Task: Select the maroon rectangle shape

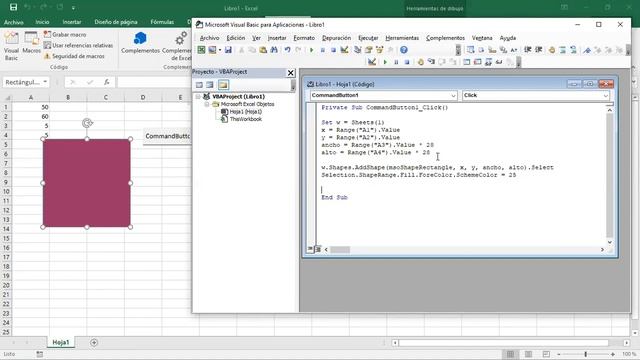Action: 87,183
